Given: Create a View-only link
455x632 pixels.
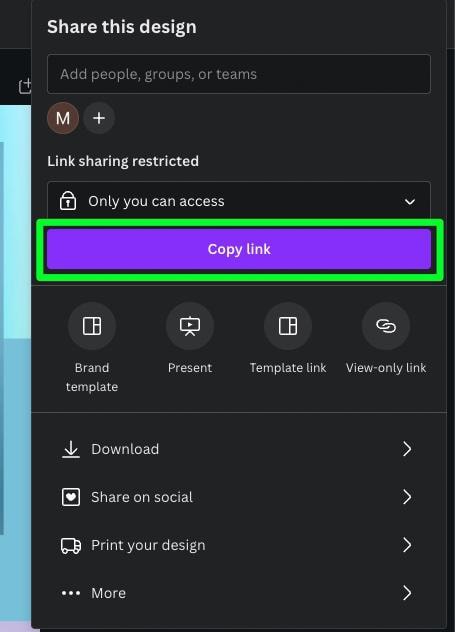Looking at the screenshot, I should pos(386,326).
